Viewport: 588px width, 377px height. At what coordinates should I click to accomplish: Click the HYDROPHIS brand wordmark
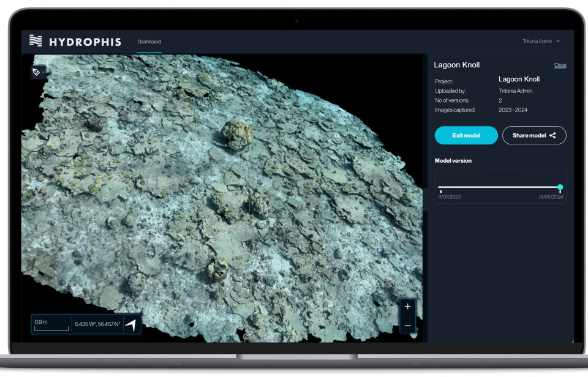(x=85, y=42)
